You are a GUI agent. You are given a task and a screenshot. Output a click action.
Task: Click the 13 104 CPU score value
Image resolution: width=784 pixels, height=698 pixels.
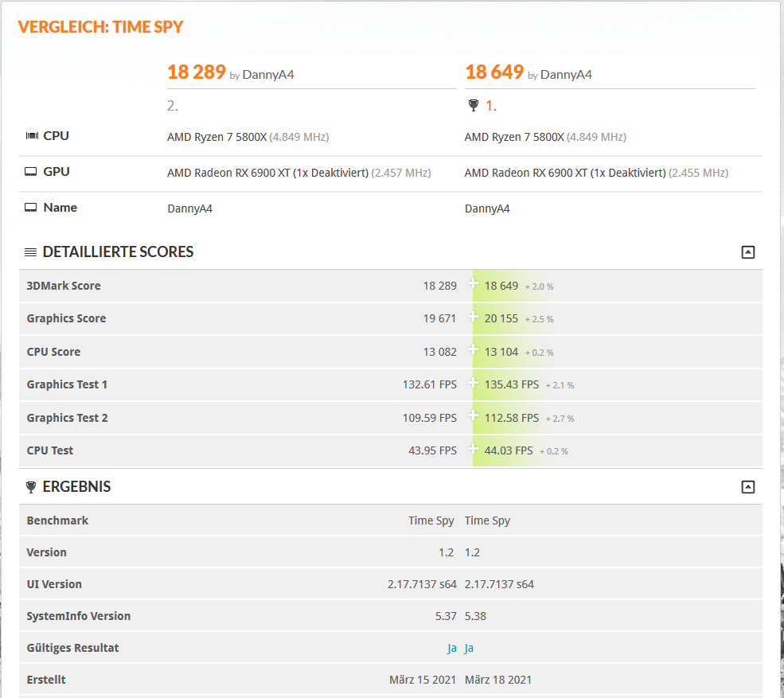coord(501,352)
